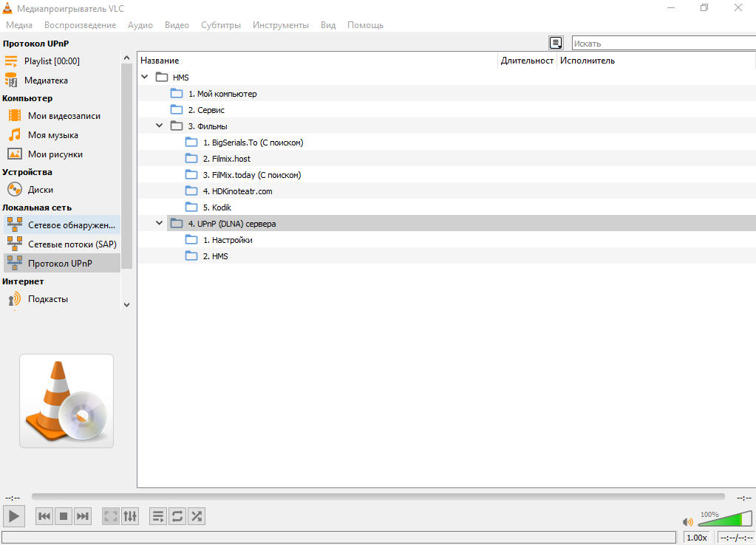Screen dimensions: 756x545
Task: Open extended settings equalizer icon
Action: coord(130,517)
